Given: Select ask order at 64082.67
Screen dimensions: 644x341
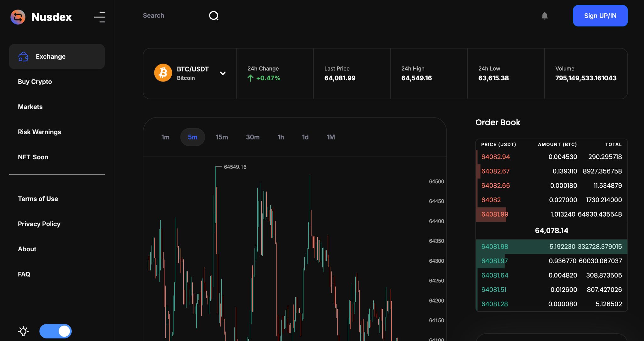Looking at the screenshot, I should tap(552, 171).
